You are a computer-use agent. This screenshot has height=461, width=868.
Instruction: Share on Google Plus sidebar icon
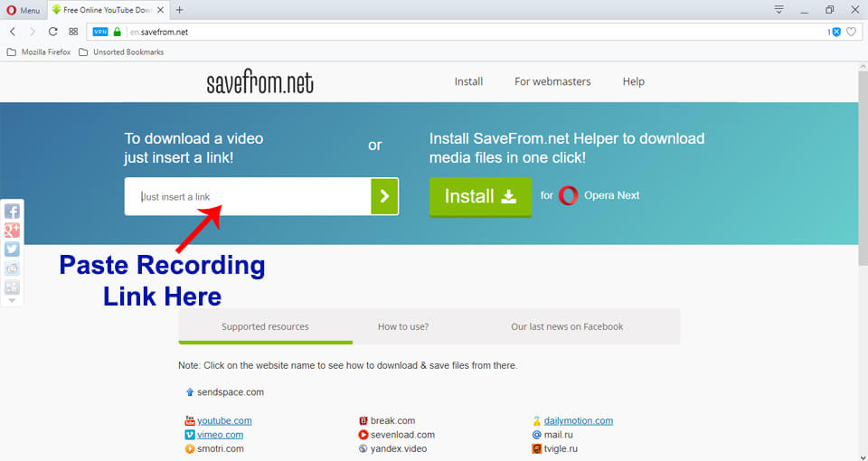(12, 230)
